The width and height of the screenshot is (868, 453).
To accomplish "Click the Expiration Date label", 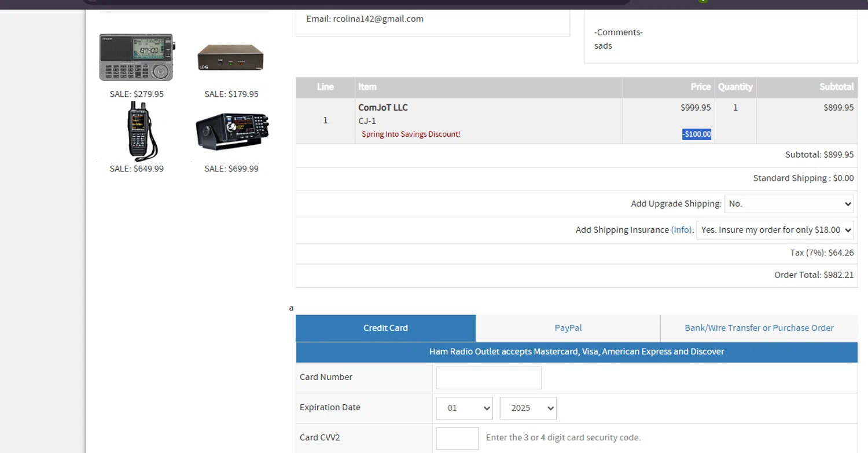I will click(330, 407).
